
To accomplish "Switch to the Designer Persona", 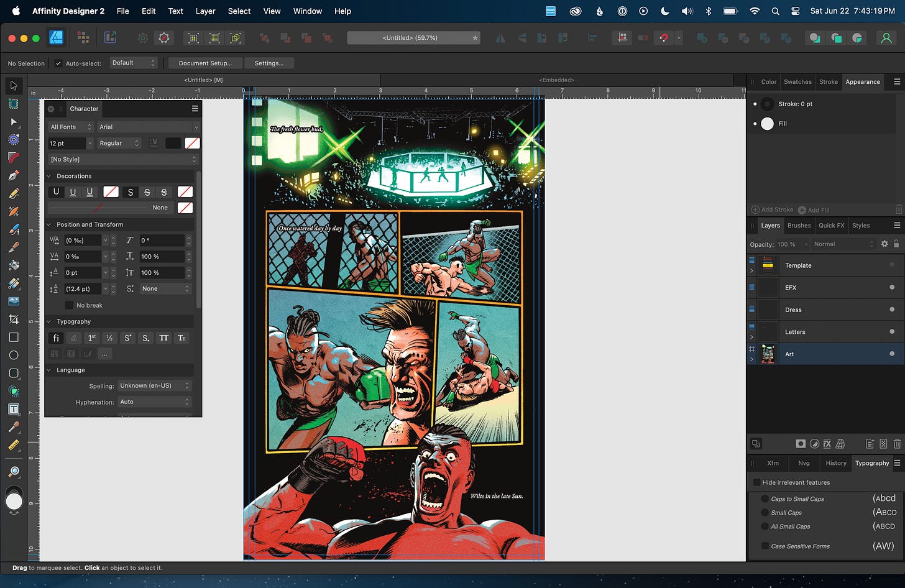I will pyautogui.click(x=56, y=38).
